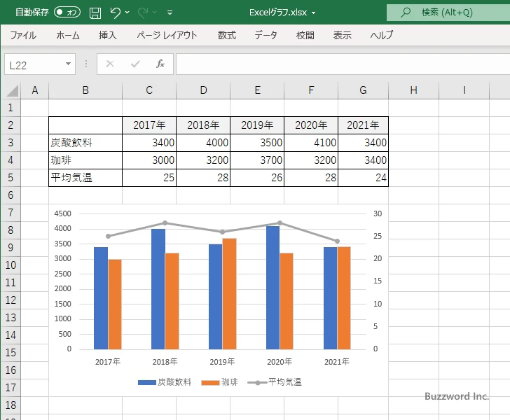Select the cell containing 24

click(x=363, y=178)
